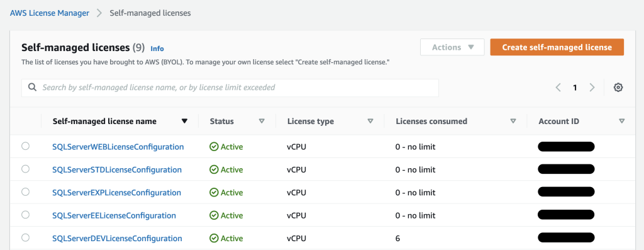The height and width of the screenshot is (250, 644).
Task: Click Active status icon for SQLServerEELicenseConfiguration
Action: (214, 215)
